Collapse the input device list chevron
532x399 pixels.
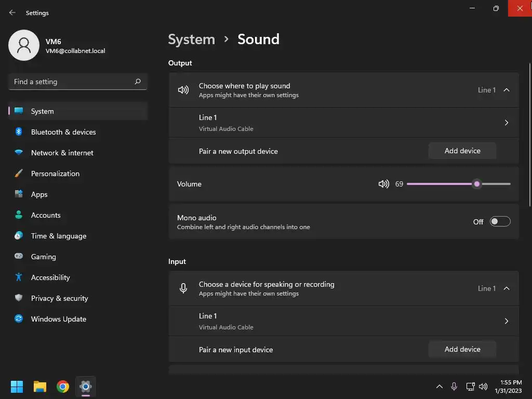(x=507, y=288)
